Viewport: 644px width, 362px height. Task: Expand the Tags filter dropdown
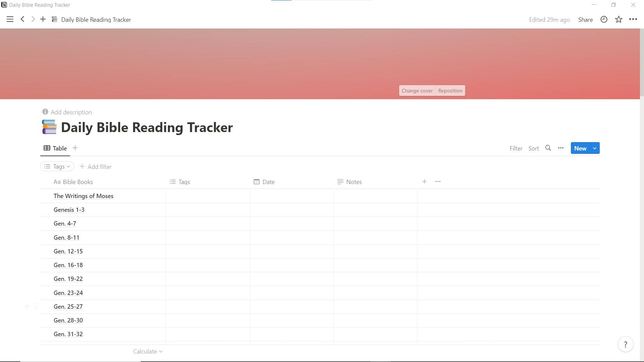pos(58,167)
